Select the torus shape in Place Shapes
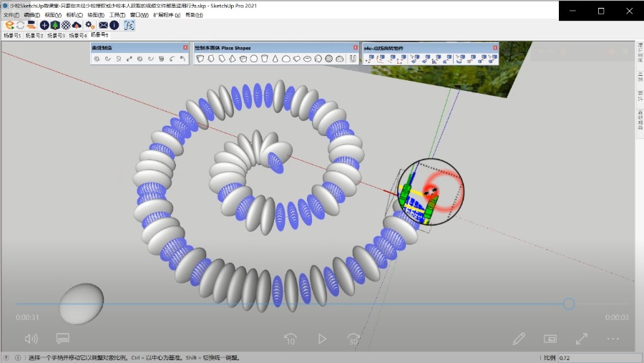The height and width of the screenshot is (363, 644). [307, 59]
